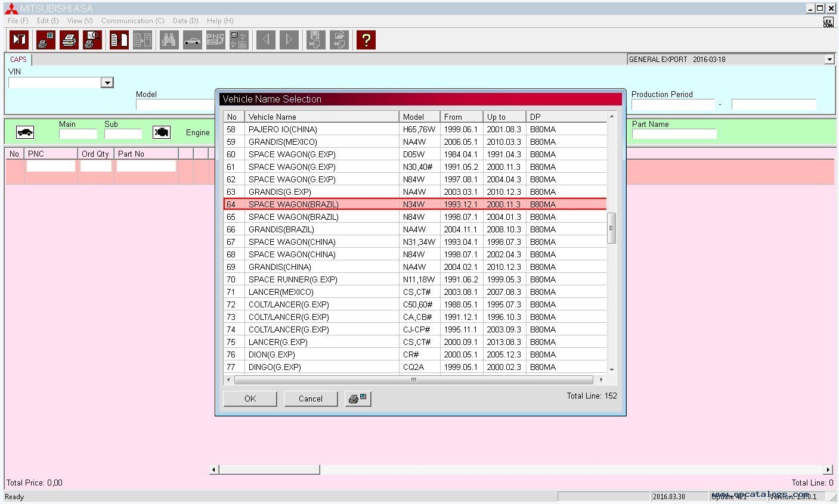
Task: Click the car icon beside Main field
Action: tap(25, 132)
